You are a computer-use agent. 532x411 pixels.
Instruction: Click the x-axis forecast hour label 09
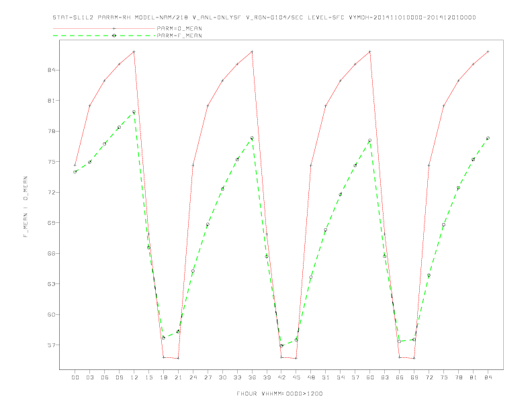coord(119,377)
